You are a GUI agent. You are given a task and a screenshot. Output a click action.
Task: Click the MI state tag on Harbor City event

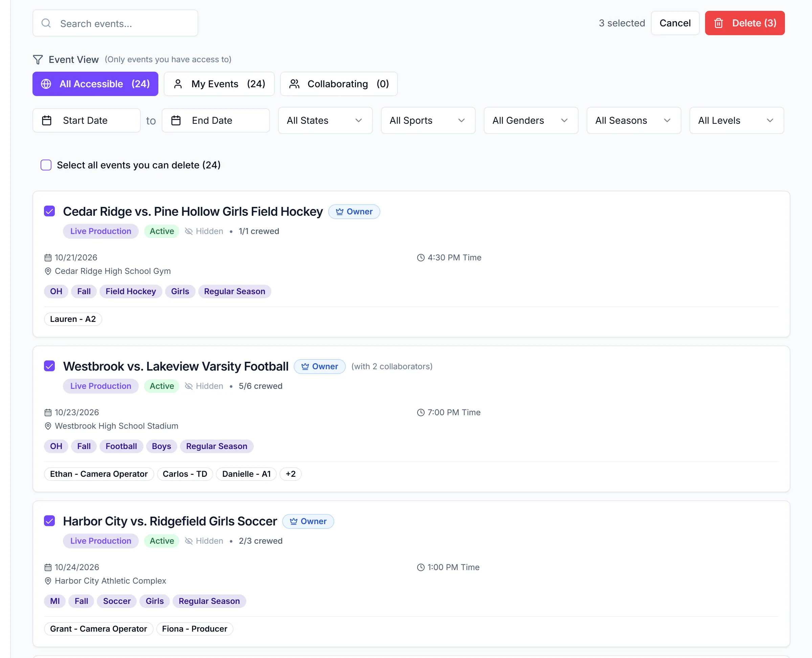54,601
